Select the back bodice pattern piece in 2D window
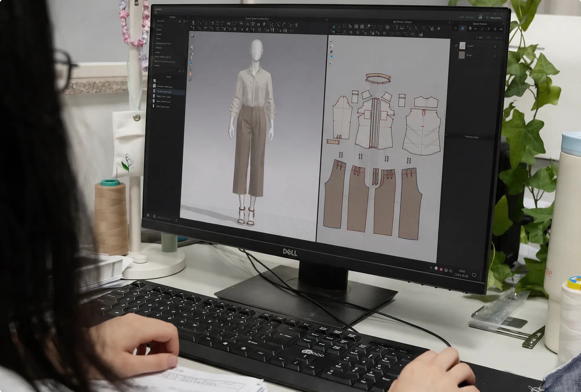This screenshot has height=392, width=581. tap(422, 132)
